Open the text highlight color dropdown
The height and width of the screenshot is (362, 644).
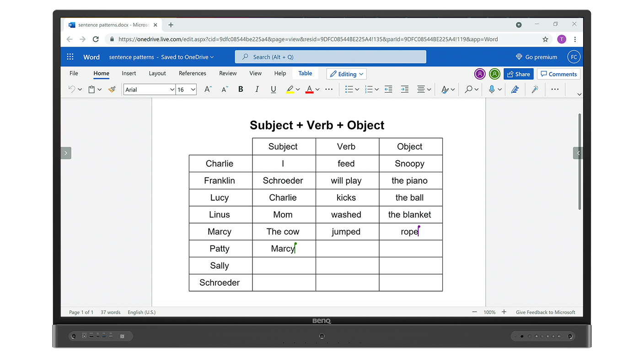(x=297, y=89)
